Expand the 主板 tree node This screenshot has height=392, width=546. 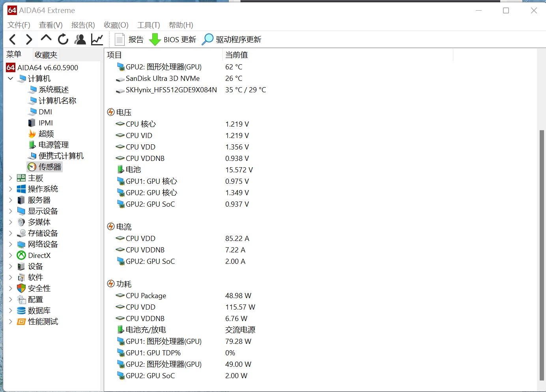11,178
